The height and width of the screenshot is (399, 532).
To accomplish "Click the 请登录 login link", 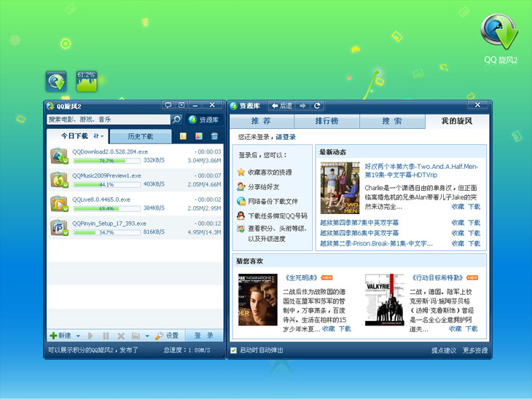I will pos(286,137).
